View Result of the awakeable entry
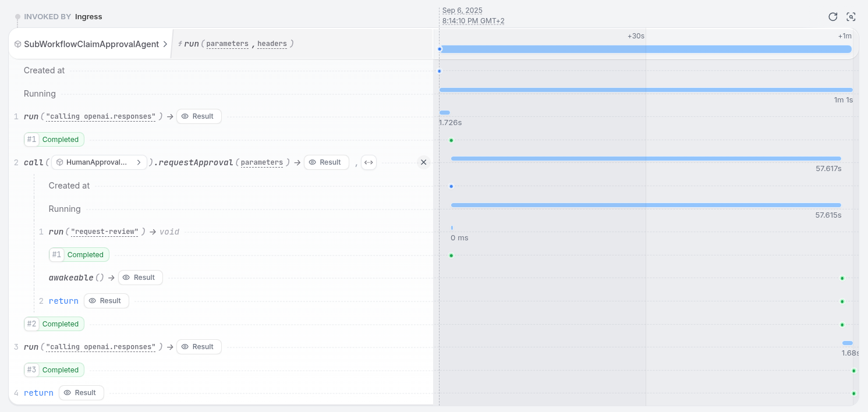868x412 pixels. click(x=140, y=278)
